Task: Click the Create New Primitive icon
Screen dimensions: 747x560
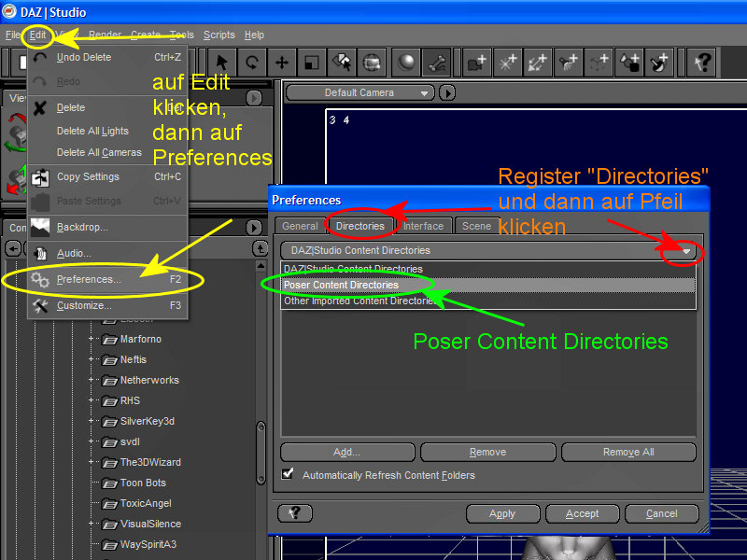Action: [x=628, y=63]
